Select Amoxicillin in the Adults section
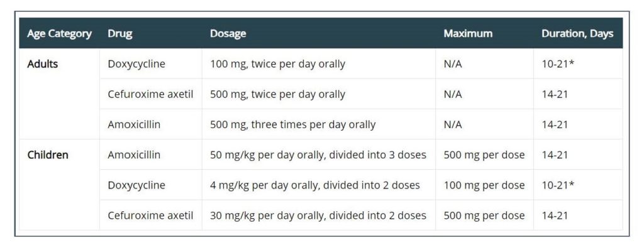Screen dimensions: 644x247 click(134, 124)
